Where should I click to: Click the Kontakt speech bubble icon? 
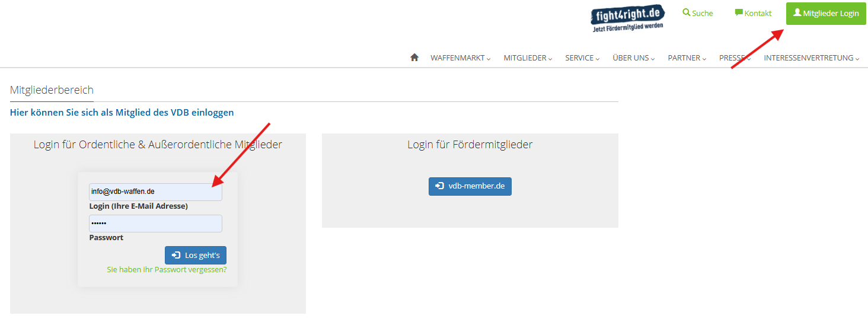739,12
